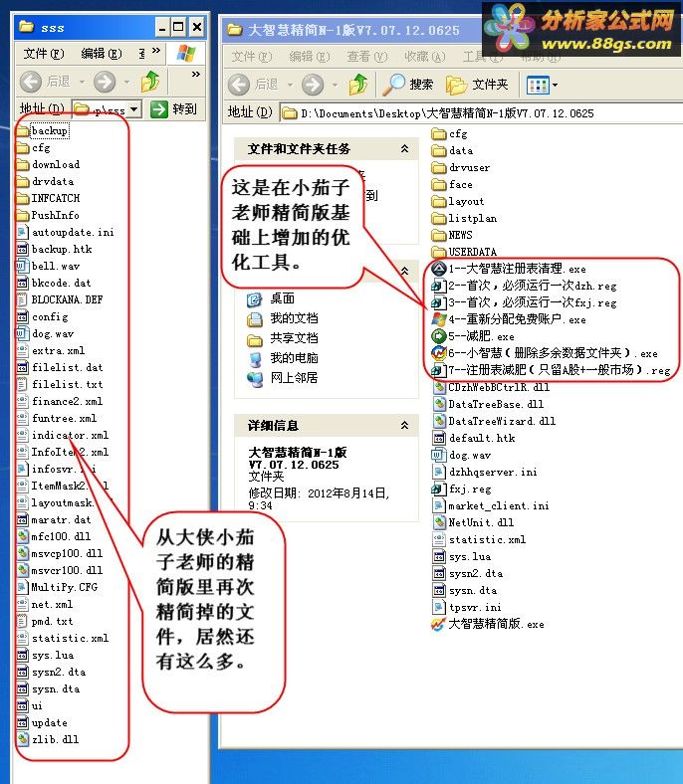Click 转到 Go button in sss window
Screen dimensions: 683x784
(x=173, y=109)
